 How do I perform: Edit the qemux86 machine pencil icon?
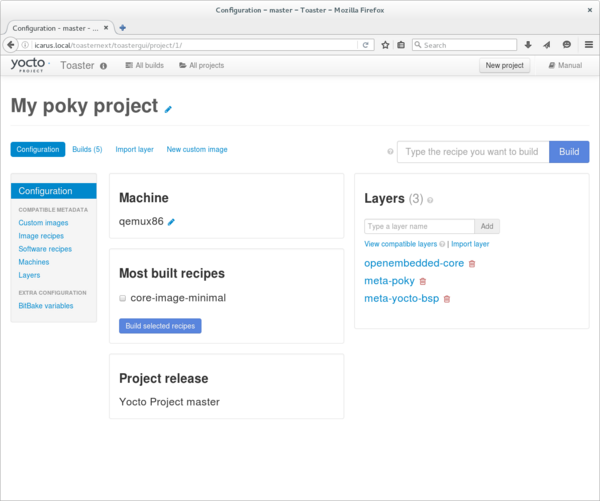(171, 222)
